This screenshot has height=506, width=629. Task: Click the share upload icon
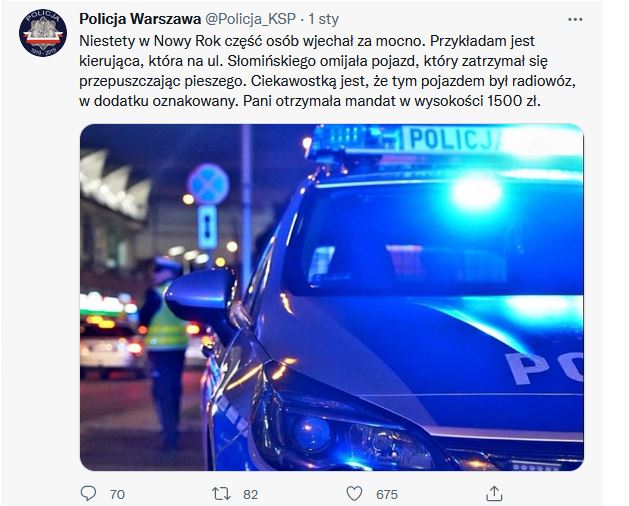[x=494, y=494]
